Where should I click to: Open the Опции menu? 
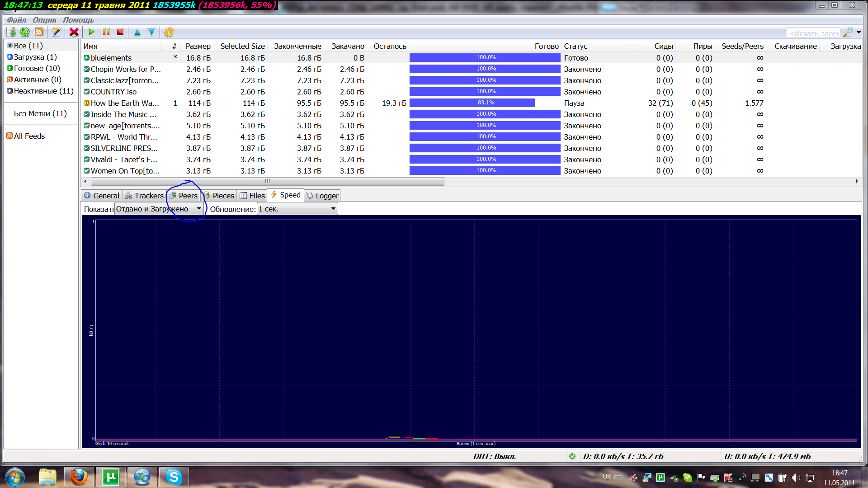pyautogui.click(x=44, y=20)
